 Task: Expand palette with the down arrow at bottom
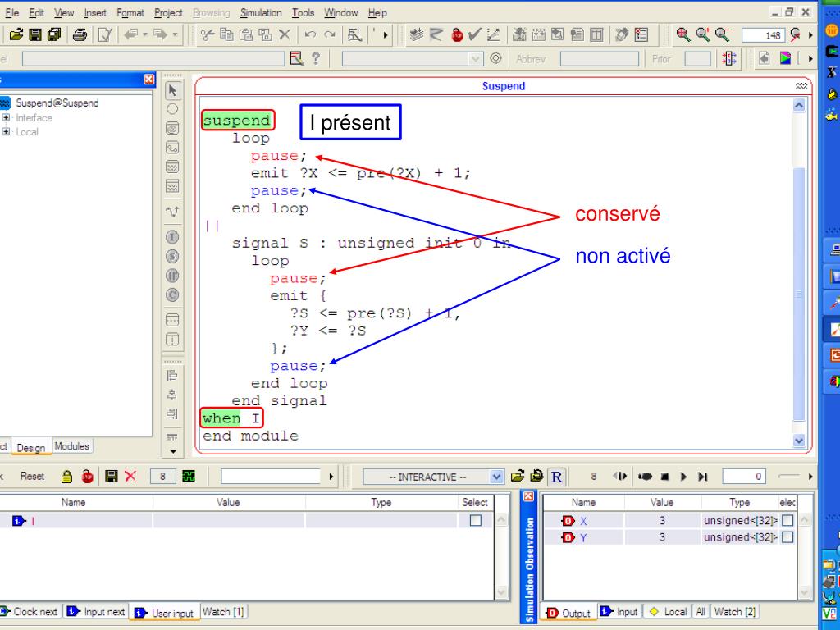172,452
